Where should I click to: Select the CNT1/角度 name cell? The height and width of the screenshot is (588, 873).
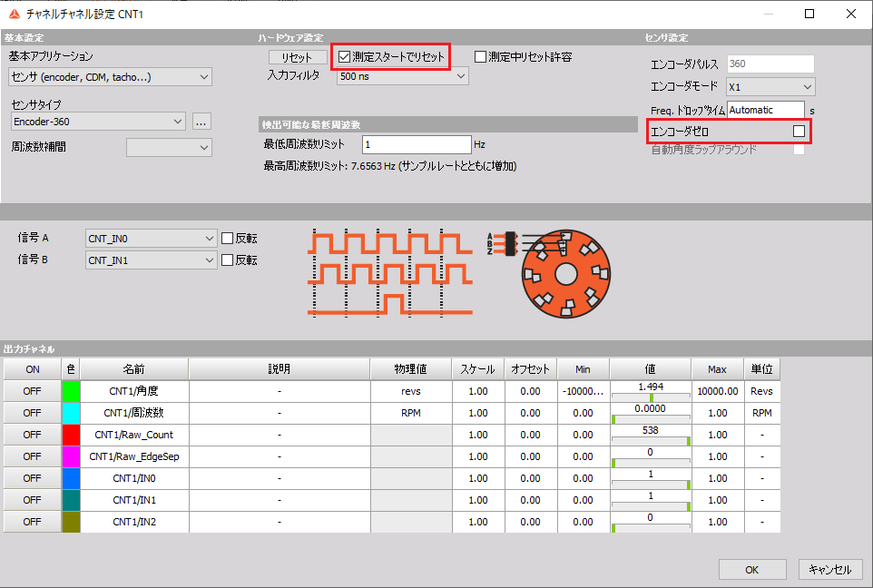134,391
